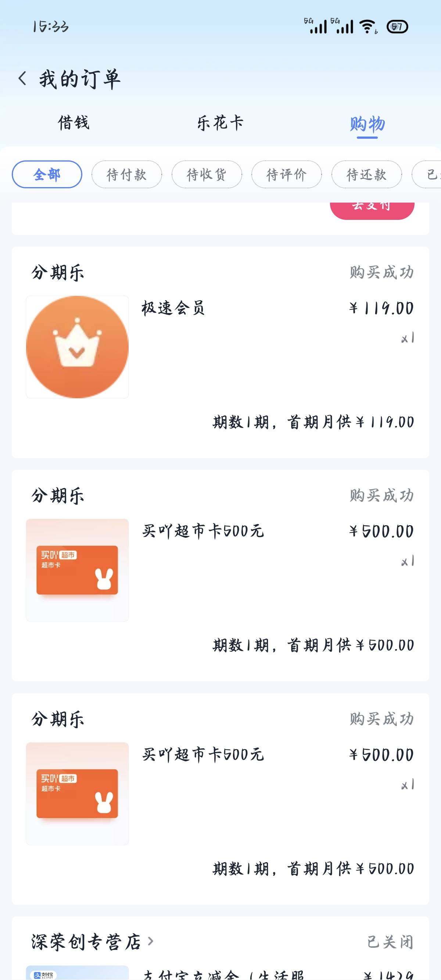Select the 全部 filter chip
Image resolution: width=441 pixels, height=980 pixels.
point(47,175)
